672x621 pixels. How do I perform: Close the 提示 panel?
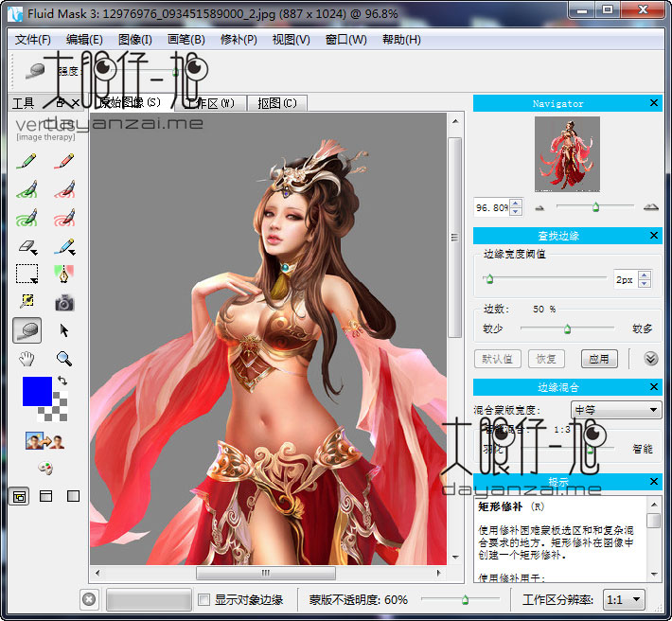[654, 482]
